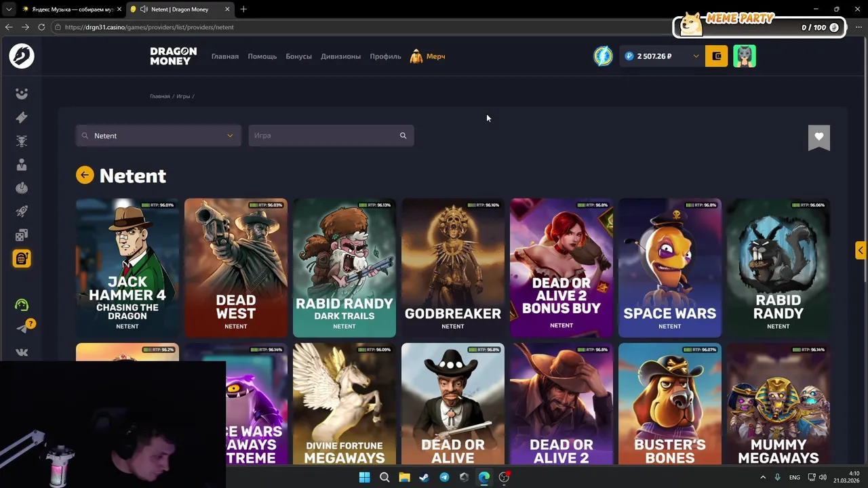The image size is (868, 488).
Task: Open Telegram from the taskbar
Action: pos(444,477)
